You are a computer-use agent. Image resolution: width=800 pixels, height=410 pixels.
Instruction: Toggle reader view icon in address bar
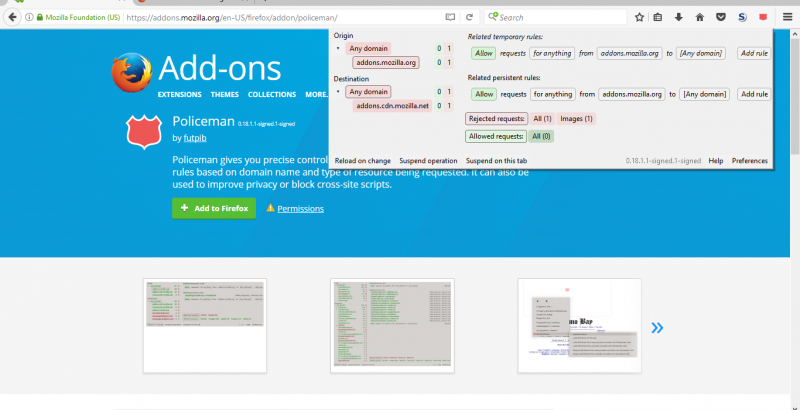tap(450, 17)
